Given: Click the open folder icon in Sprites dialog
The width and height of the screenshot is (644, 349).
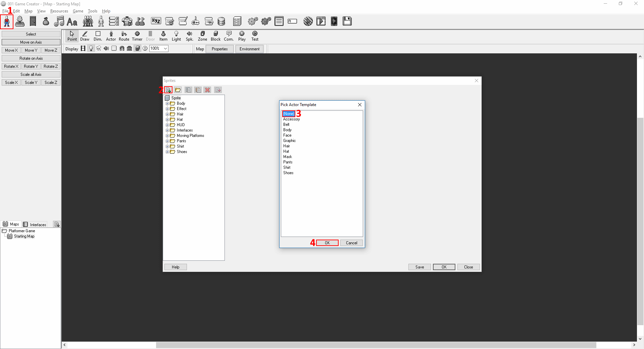Looking at the screenshot, I should [178, 90].
